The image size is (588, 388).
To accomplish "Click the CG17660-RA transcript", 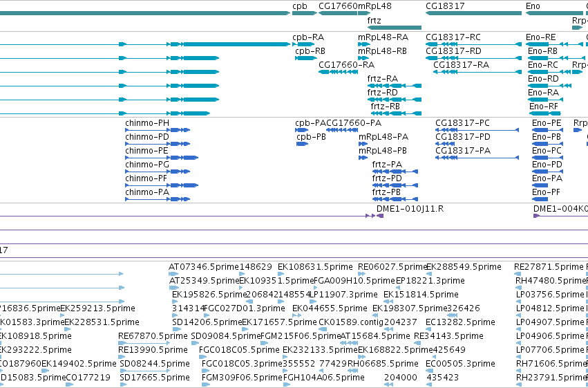I will click(339, 72).
